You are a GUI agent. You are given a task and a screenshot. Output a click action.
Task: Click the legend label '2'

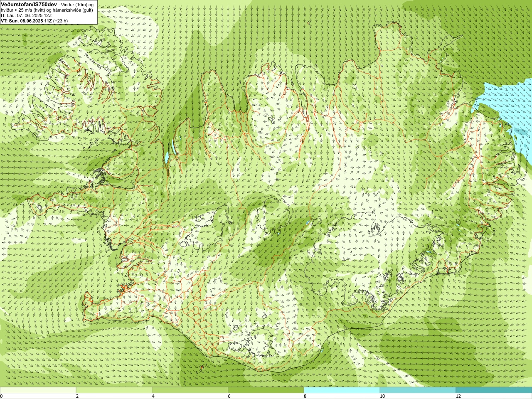[77, 396]
